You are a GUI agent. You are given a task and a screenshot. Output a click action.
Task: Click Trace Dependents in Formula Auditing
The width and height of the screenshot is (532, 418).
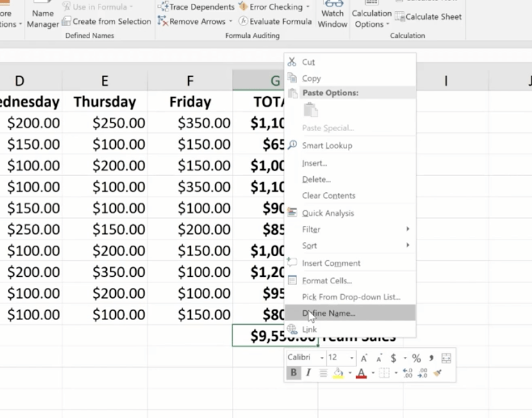coord(196,7)
